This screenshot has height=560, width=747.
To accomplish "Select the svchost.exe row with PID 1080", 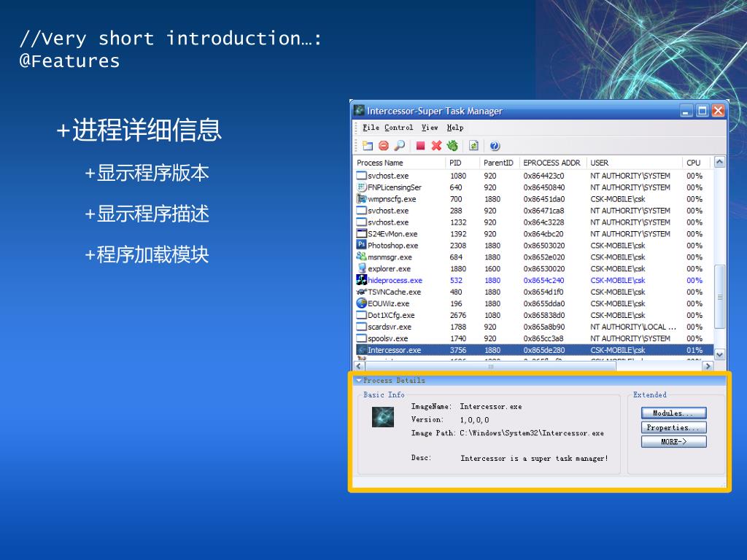I will [x=533, y=176].
